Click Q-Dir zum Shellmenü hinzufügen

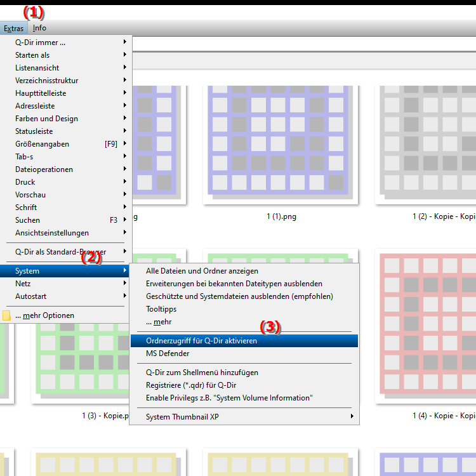pyautogui.click(x=202, y=373)
